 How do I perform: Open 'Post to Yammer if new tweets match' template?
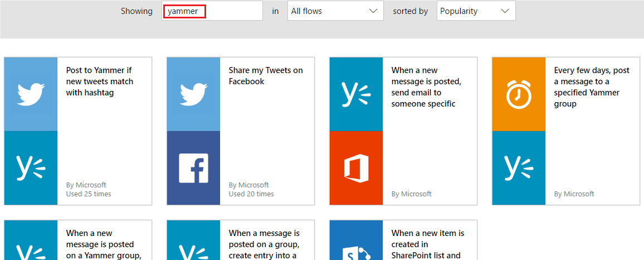[100, 81]
